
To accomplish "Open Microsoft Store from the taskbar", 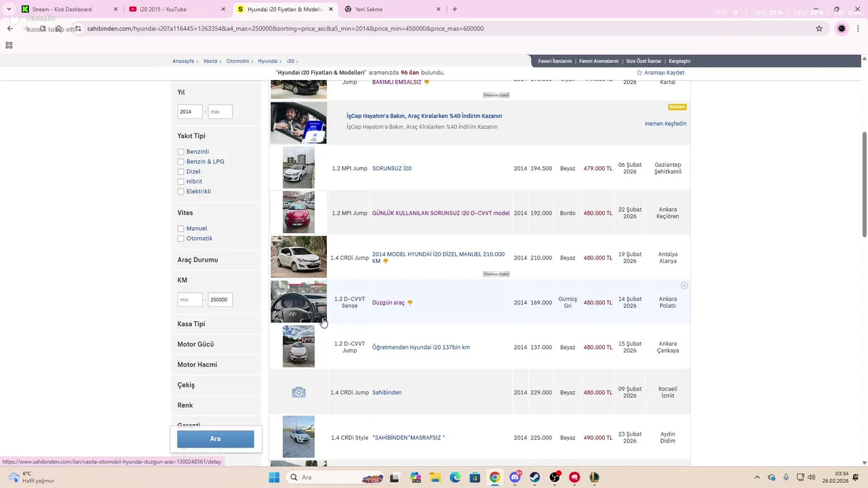I will [x=475, y=477].
